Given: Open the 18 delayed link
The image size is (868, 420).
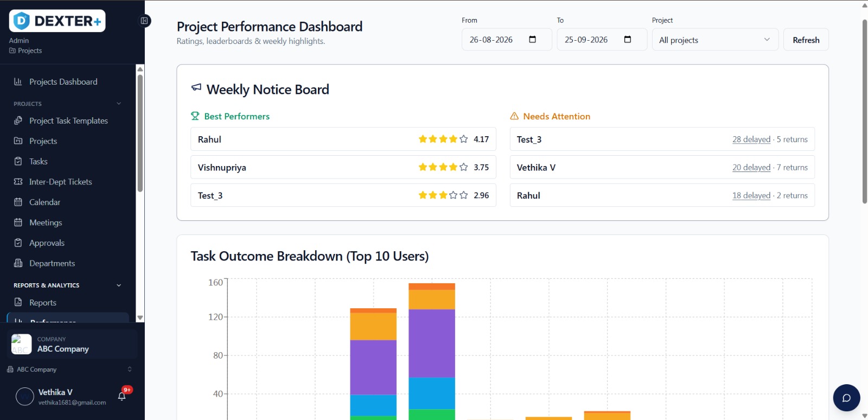Looking at the screenshot, I should click(751, 195).
